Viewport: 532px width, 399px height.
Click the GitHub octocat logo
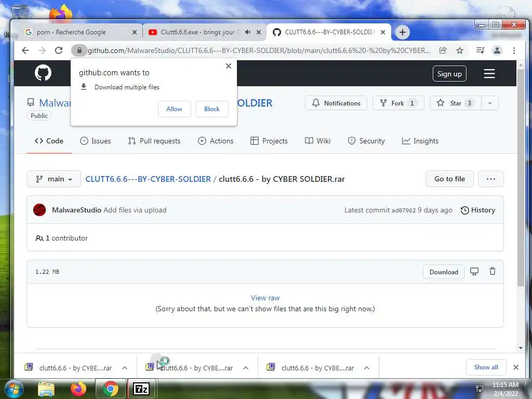click(x=43, y=73)
